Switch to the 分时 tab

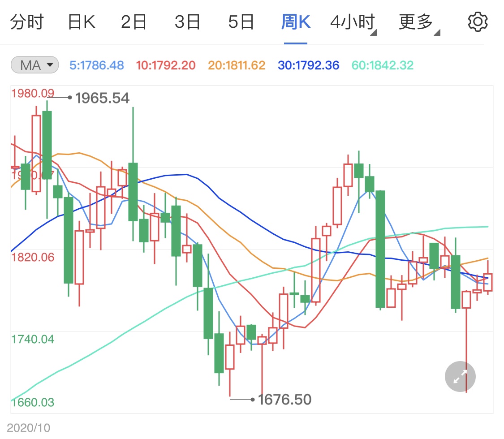tap(28, 21)
